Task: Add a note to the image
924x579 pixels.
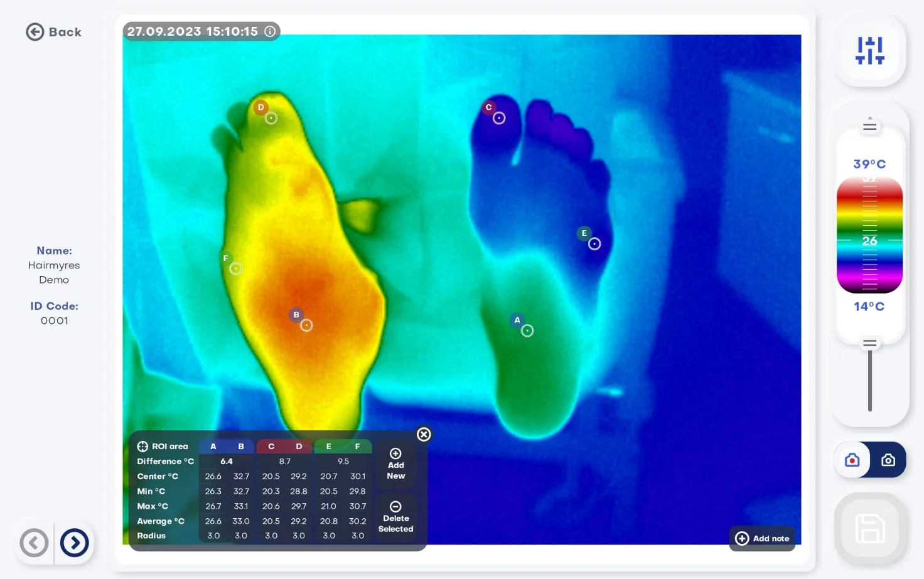Action: [x=763, y=538]
